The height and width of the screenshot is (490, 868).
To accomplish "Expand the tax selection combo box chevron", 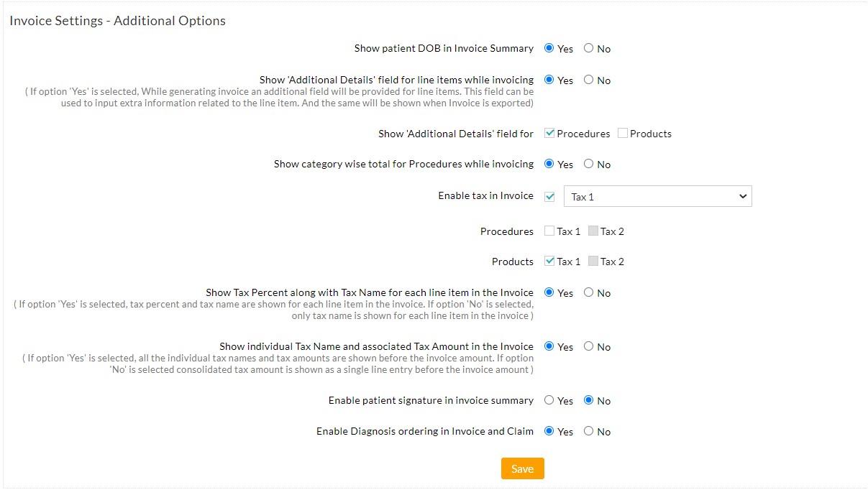I will 743,195.
